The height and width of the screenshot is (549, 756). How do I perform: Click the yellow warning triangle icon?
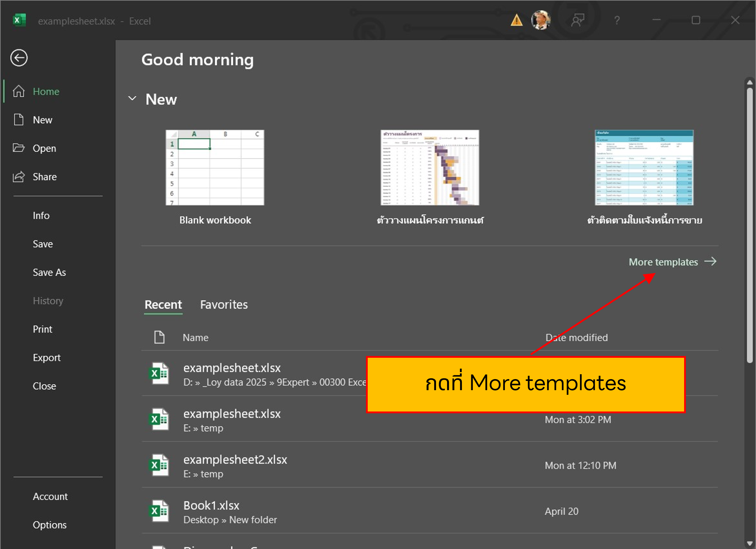[x=516, y=21]
